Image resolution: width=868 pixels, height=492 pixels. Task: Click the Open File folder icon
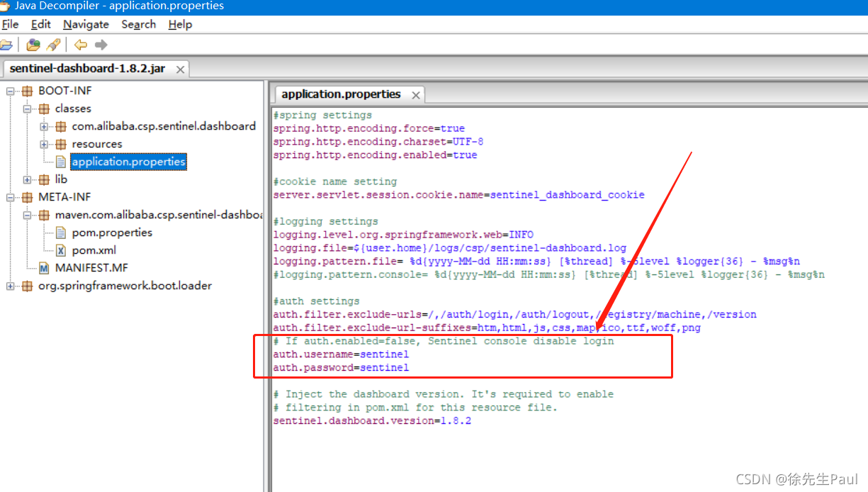(x=6, y=45)
